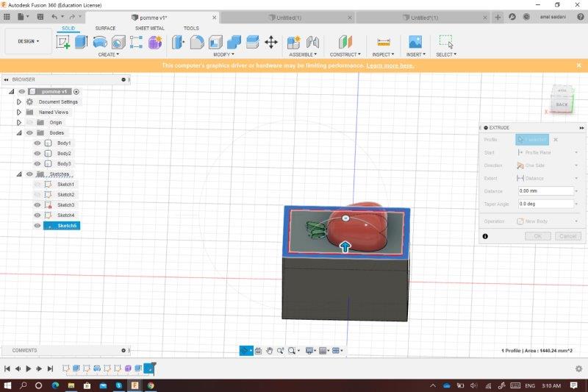
Task: Open the DESIGN workspace dropdown
Action: pyautogui.click(x=28, y=41)
